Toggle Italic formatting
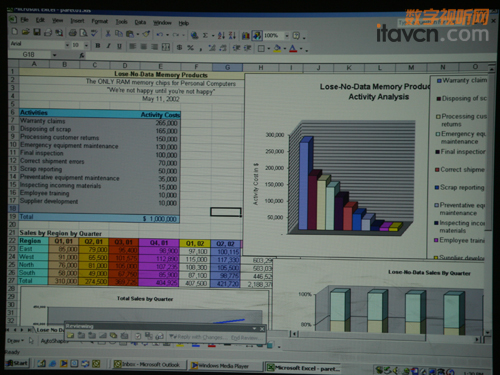 [x=108, y=46]
